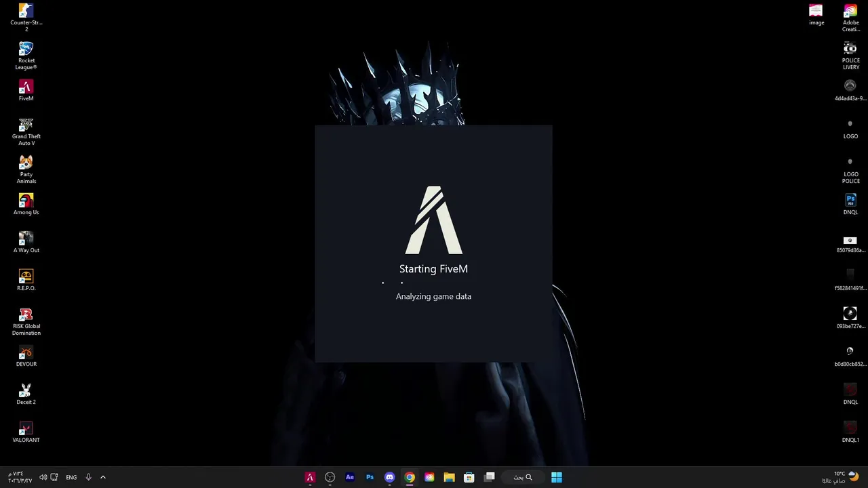Viewport: 868px width, 488px height.
Task: Click the microphone icon in system tray
Action: tap(88, 477)
